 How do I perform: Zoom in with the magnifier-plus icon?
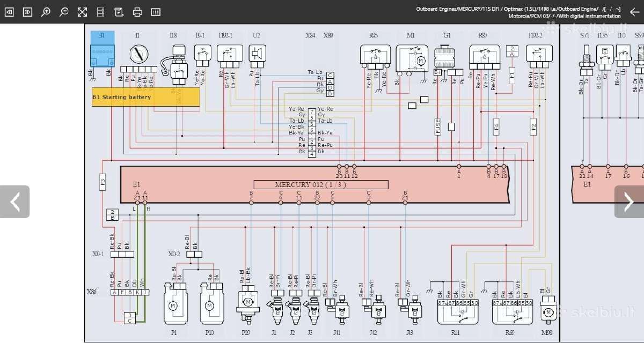(x=46, y=12)
